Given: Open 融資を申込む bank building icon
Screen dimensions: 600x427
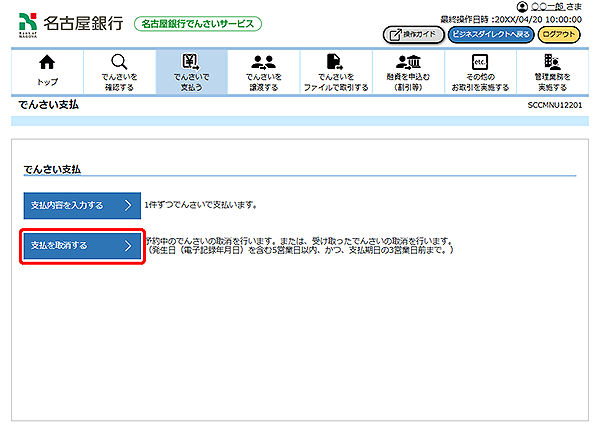Looking at the screenshot, I should (x=408, y=63).
